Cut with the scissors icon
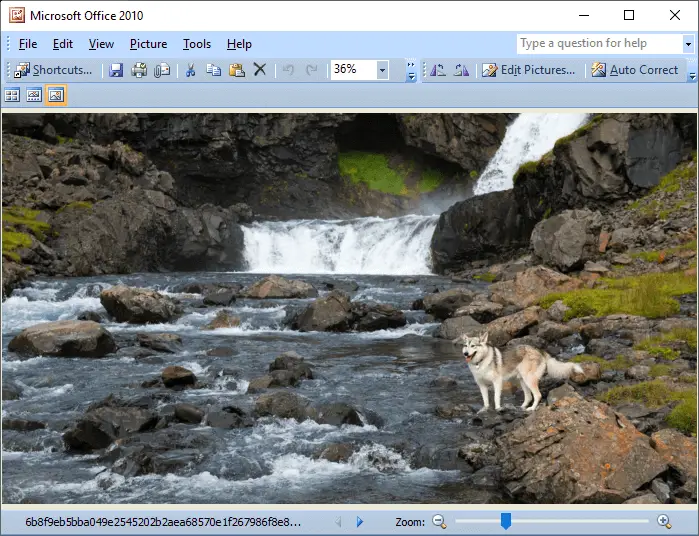The width and height of the screenshot is (699, 536). tap(190, 70)
